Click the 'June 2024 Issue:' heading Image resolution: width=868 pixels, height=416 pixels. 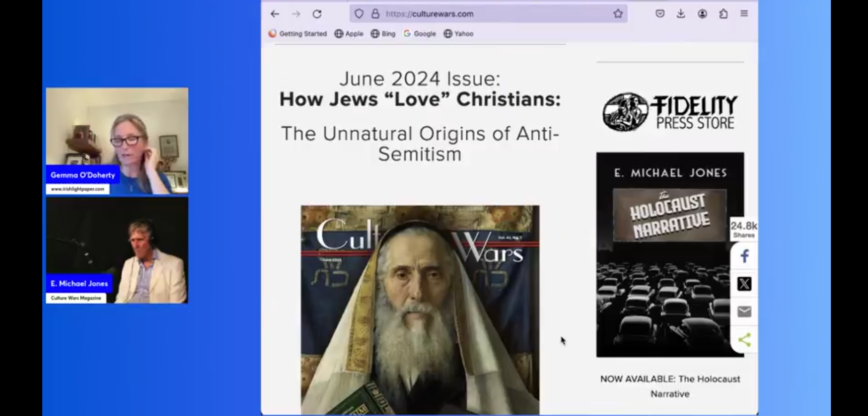coord(420,78)
